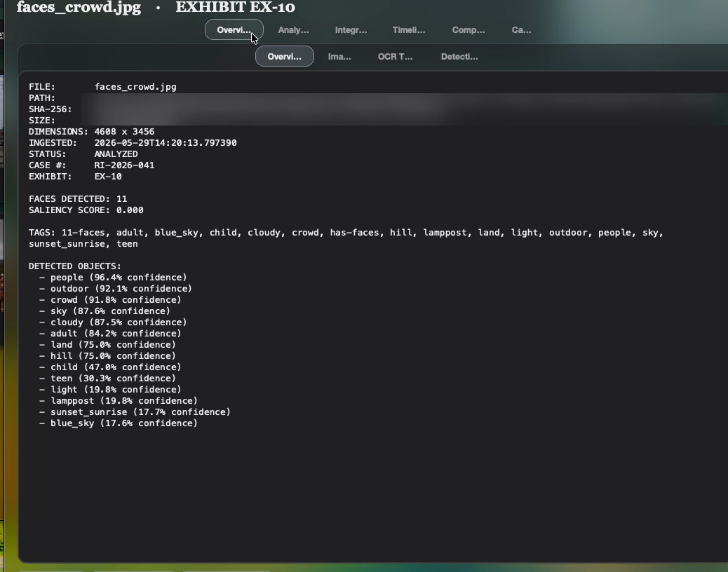Image resolution: width=728 pixels, height=572 pixels.
Task: Go to the Comparison tab
Action: (469, 29)
